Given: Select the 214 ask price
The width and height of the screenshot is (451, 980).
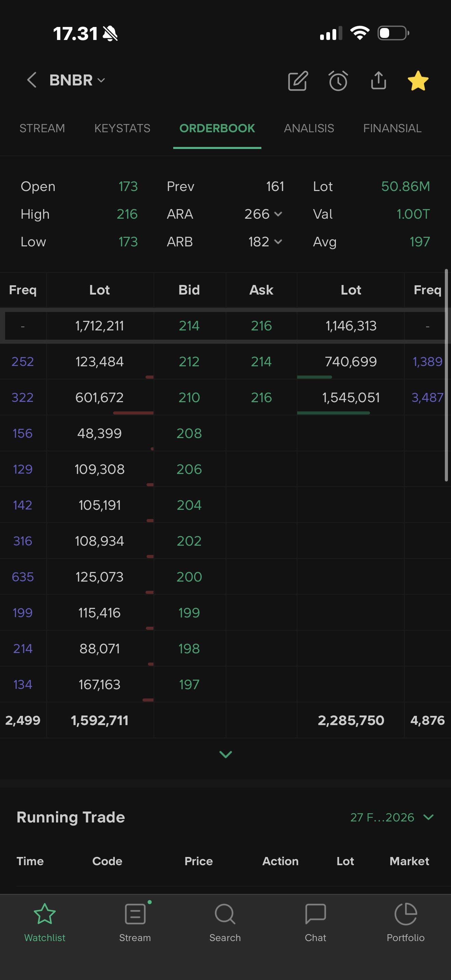Looking at the screenshot, I should coord(261,362).
